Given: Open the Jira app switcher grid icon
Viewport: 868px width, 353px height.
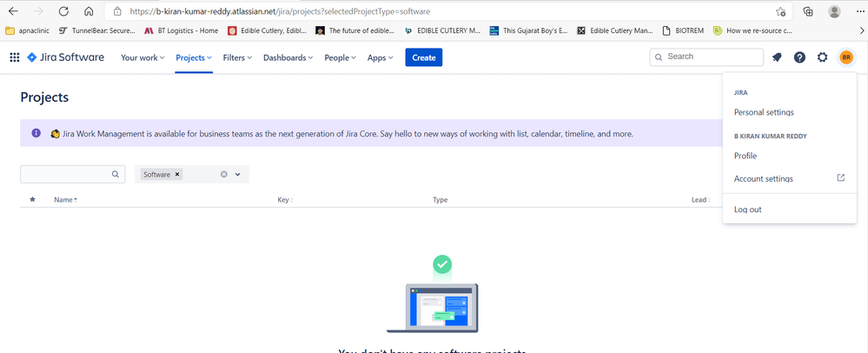Looking at the screenshot, I should pos(15,57).
